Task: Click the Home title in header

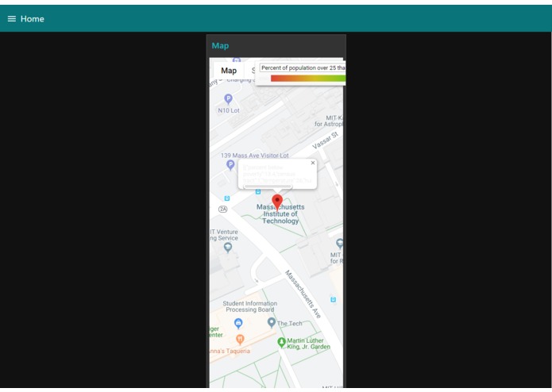Action: 33,19
